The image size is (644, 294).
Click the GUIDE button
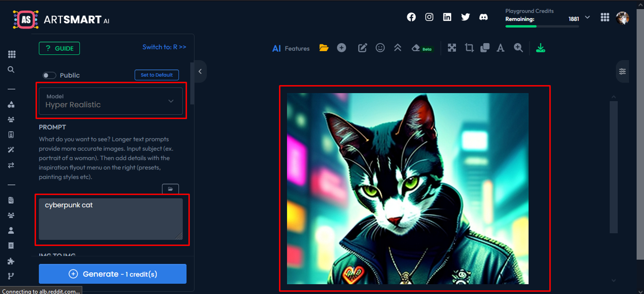tap(59, 48)
